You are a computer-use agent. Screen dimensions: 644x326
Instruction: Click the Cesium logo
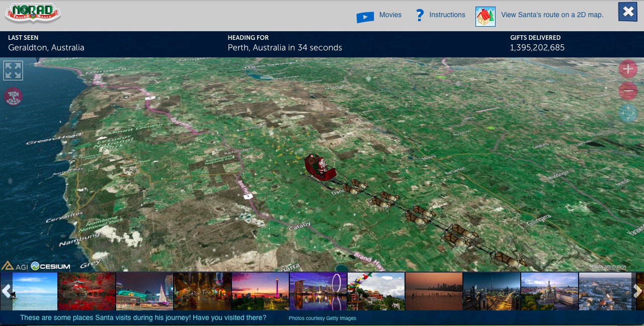[50, 266]
